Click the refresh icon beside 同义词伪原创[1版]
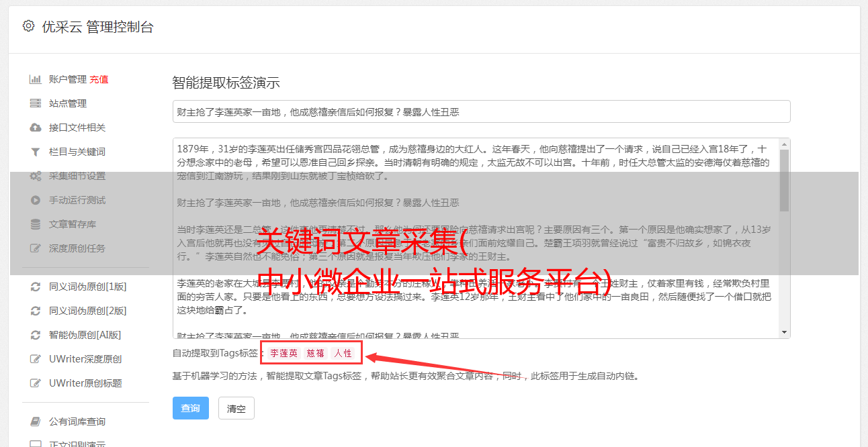Screen dimensions: 868x447 click(x=36, y=287)
